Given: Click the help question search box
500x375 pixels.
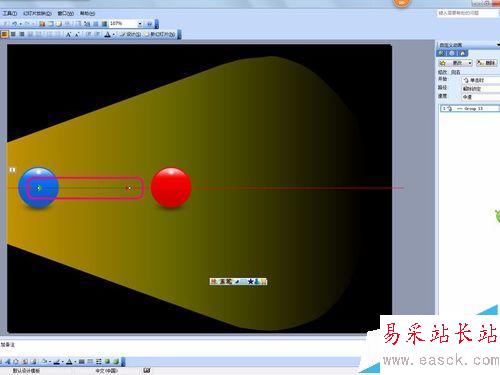Looking at the screenshot, I should click(x=467, y=13).
